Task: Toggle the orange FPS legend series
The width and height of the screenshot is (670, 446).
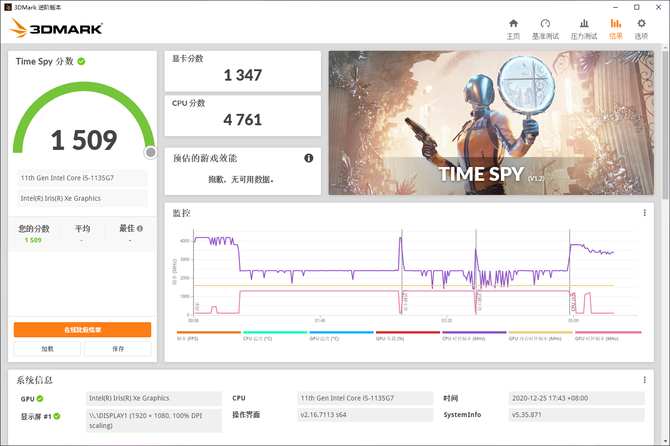Action: pyautogui.click(x=209, y=334)
